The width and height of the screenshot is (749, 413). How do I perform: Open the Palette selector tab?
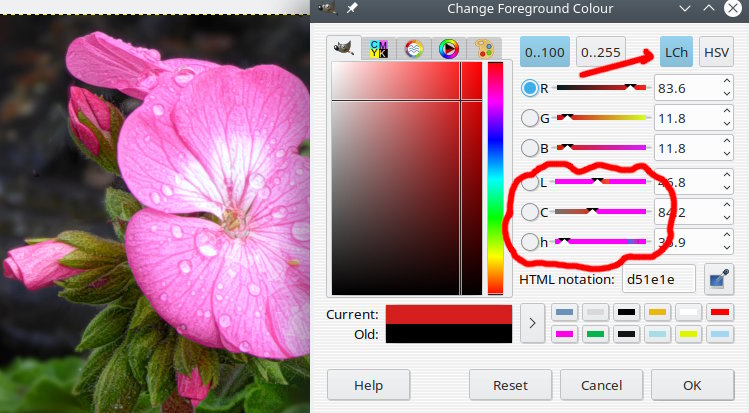tap(484, 49)
